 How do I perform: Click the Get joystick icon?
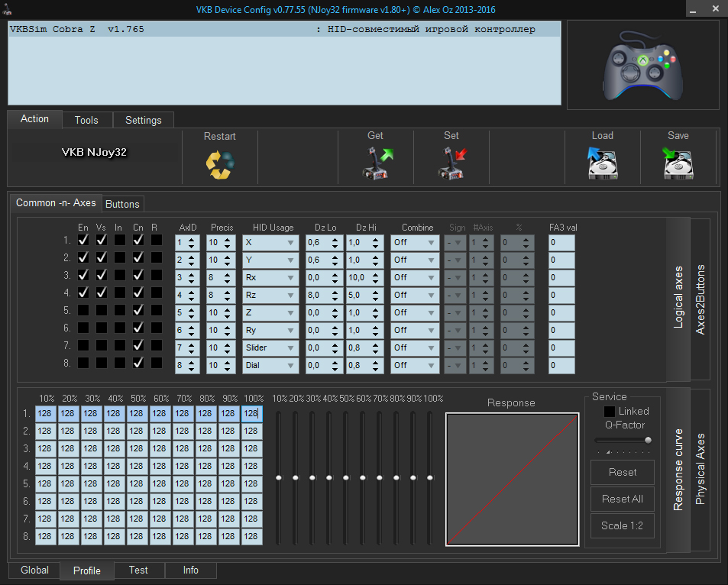(377, 163)
